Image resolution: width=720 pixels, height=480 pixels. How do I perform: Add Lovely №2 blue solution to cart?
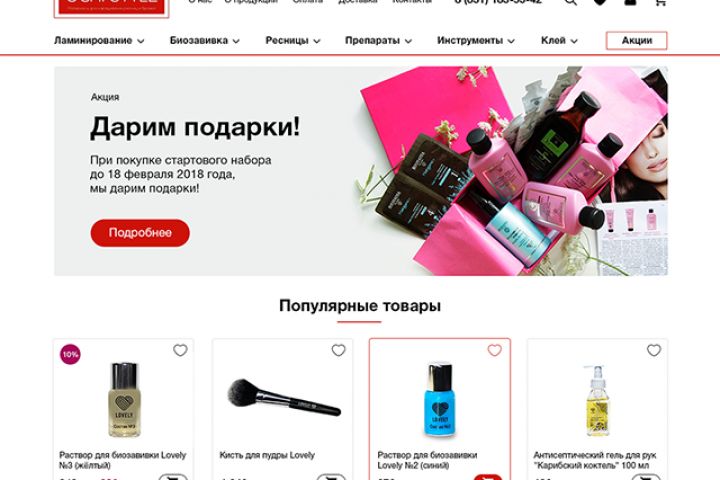point(488,477)
